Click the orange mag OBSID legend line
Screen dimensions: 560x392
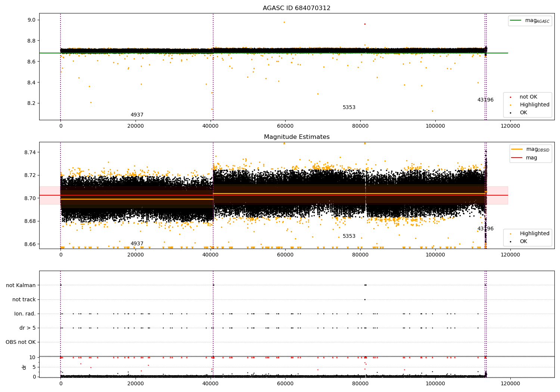click(517, 149)
